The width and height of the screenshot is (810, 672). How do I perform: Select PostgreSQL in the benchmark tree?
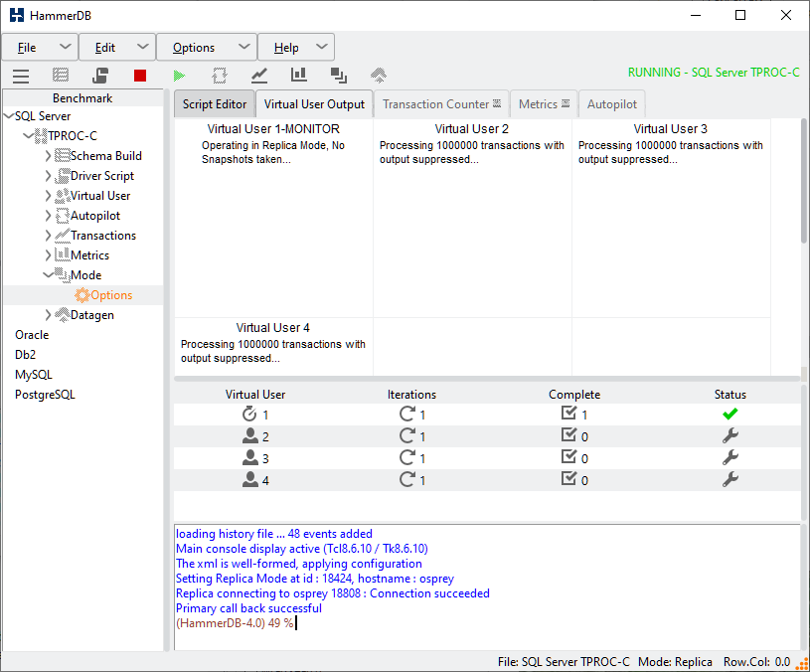tap(45, 395)
